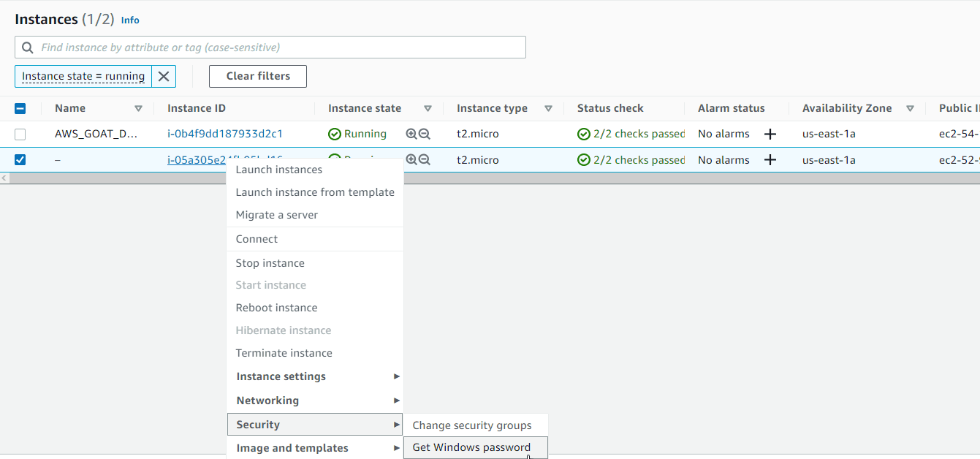Focus the Find instance search field
The width and height of the screenshot is (980, 459).
point(278,48)
